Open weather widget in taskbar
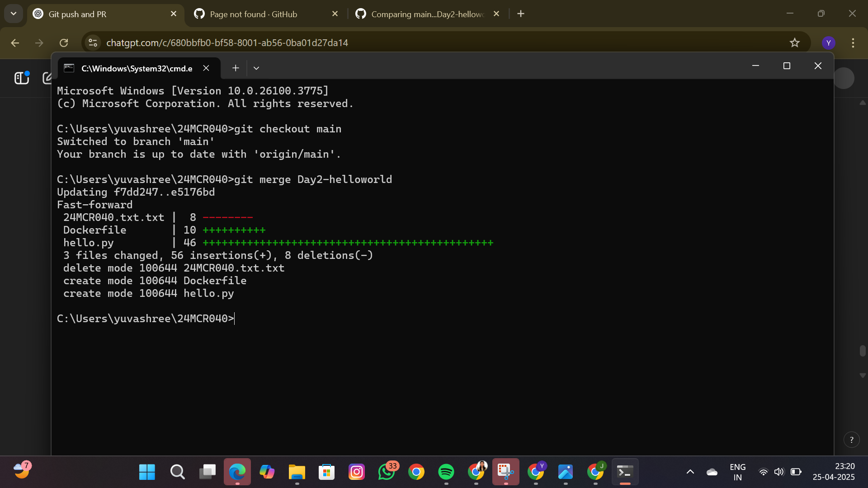 (22, 470)
